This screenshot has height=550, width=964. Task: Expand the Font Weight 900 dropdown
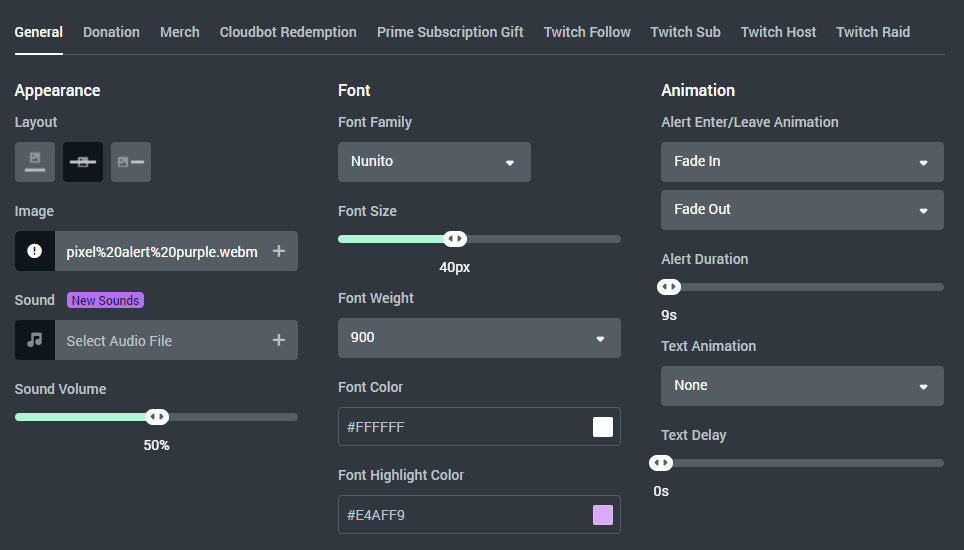click(479, 338)
